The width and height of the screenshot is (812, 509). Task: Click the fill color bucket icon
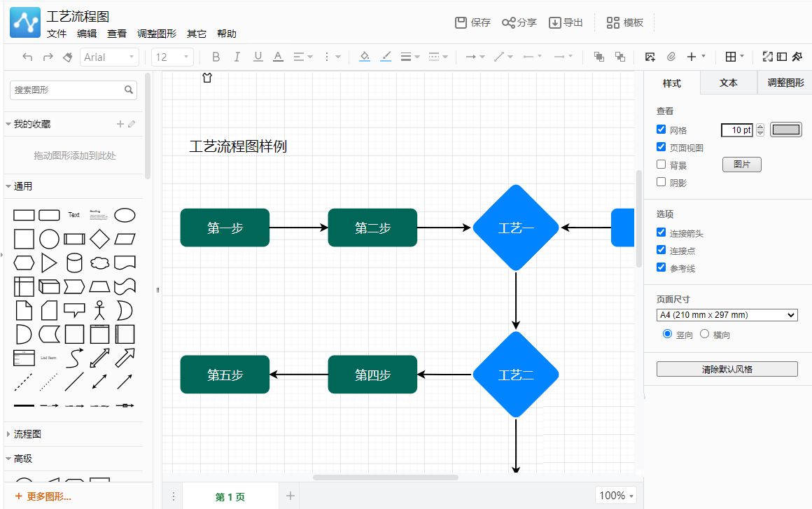pos(365,57)
